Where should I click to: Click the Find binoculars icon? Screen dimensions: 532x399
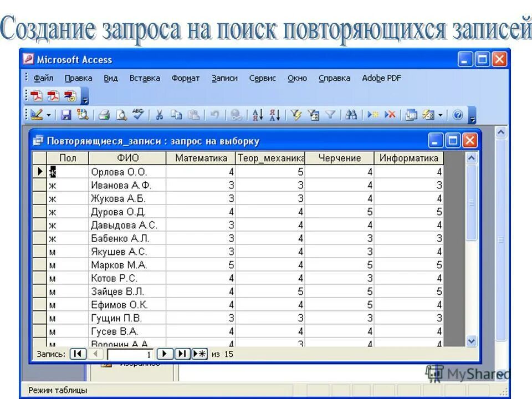[x=351, y=115]
